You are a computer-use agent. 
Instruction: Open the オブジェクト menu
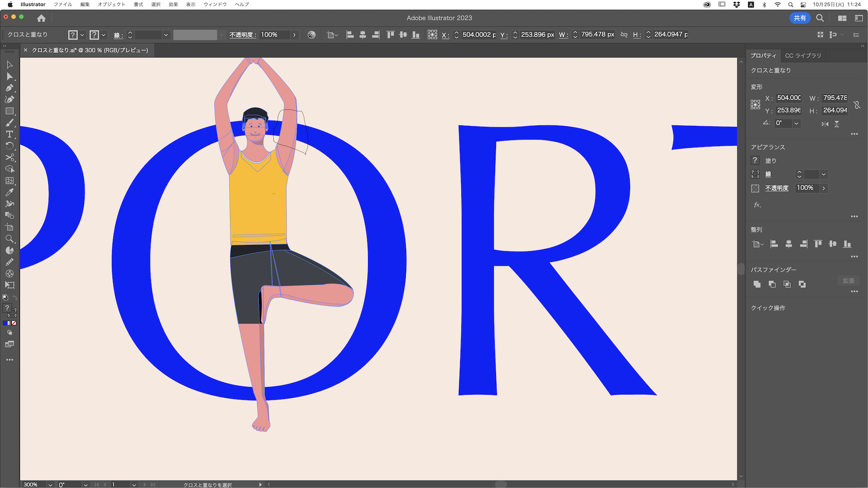click(112, 4)
